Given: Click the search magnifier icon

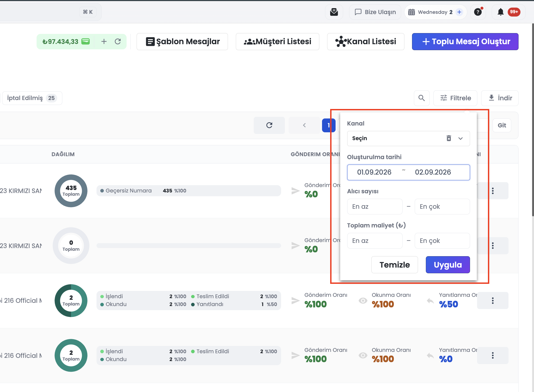Looking at the screenshot, I should (422, 98).
